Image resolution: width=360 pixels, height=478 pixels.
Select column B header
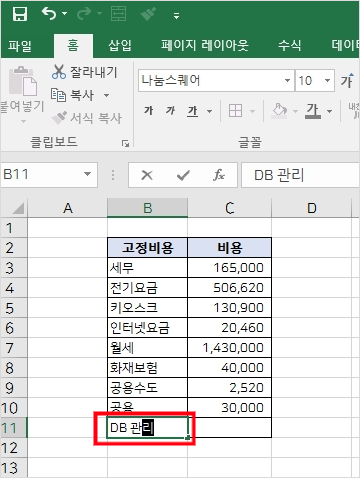[148, 208]
